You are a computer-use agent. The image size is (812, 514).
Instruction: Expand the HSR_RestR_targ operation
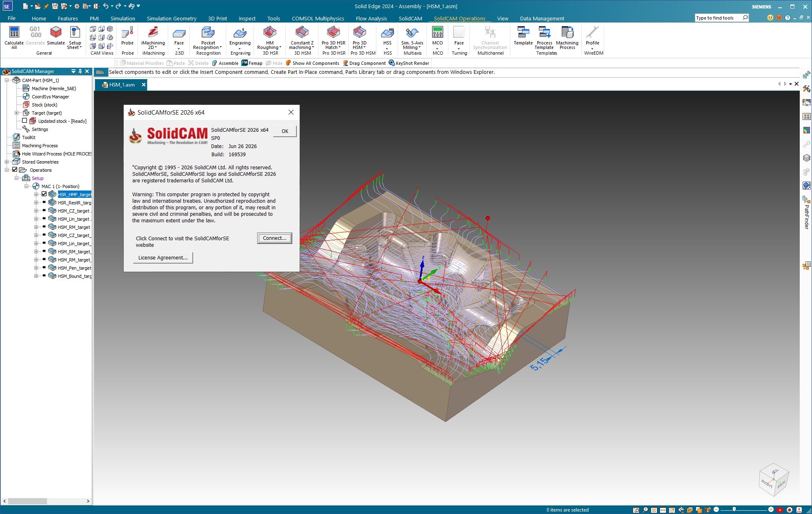[x=36, y=203]
